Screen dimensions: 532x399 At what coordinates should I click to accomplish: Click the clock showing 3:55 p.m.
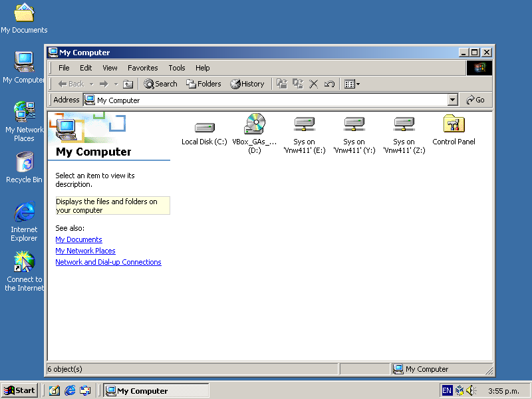click(x=503, y=391)
